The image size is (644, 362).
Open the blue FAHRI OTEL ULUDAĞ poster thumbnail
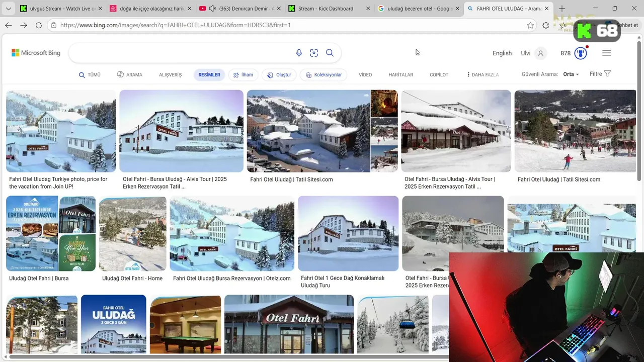click(x=114, y=324)
